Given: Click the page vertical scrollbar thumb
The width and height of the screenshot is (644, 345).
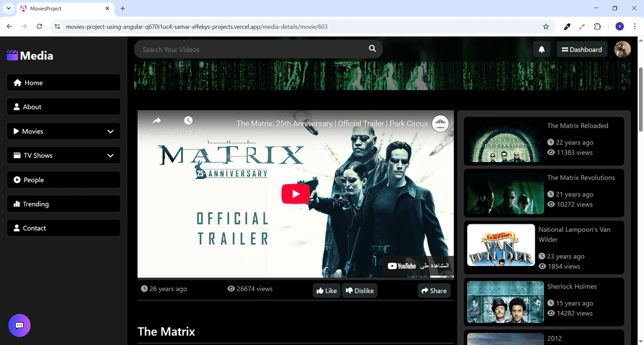Looking at the screenshot, I should [640, 100].
